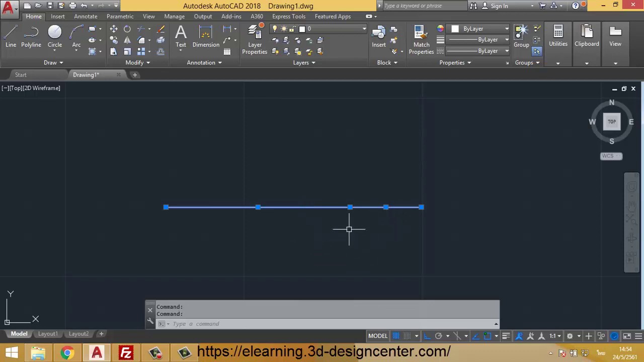Open the Dimension tool

[206, 36]
